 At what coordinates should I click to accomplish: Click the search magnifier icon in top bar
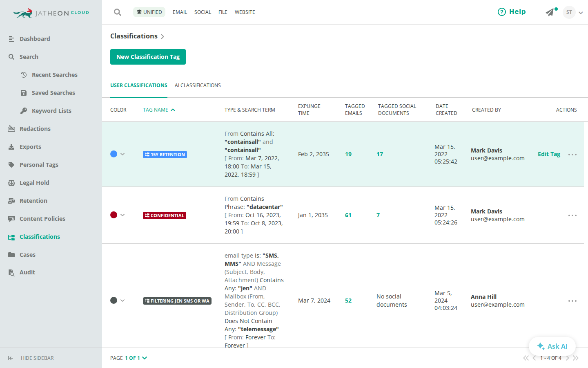coord(118,12)
